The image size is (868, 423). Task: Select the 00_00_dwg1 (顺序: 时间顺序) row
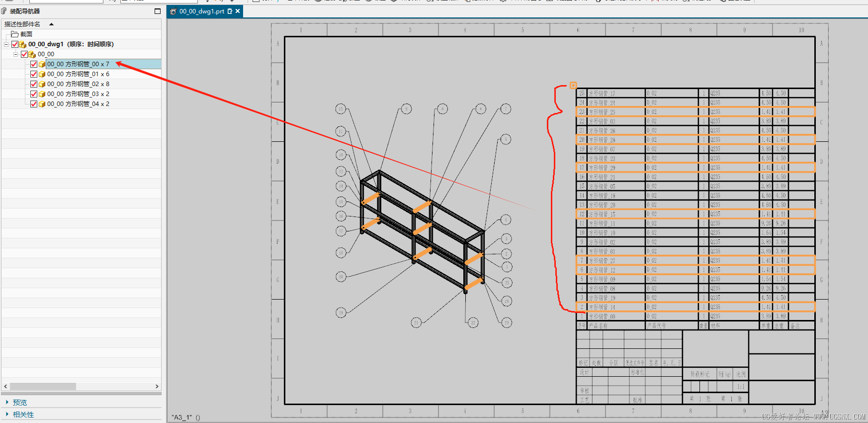point(71,44)
